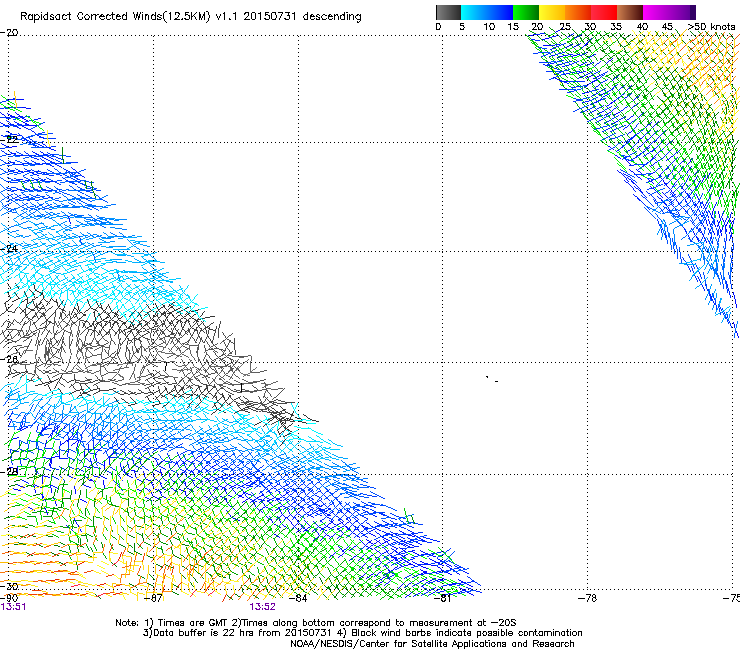
Task: Click the '>50 knots' legend label
Action: pyautogui.click(x=711, y=27)
